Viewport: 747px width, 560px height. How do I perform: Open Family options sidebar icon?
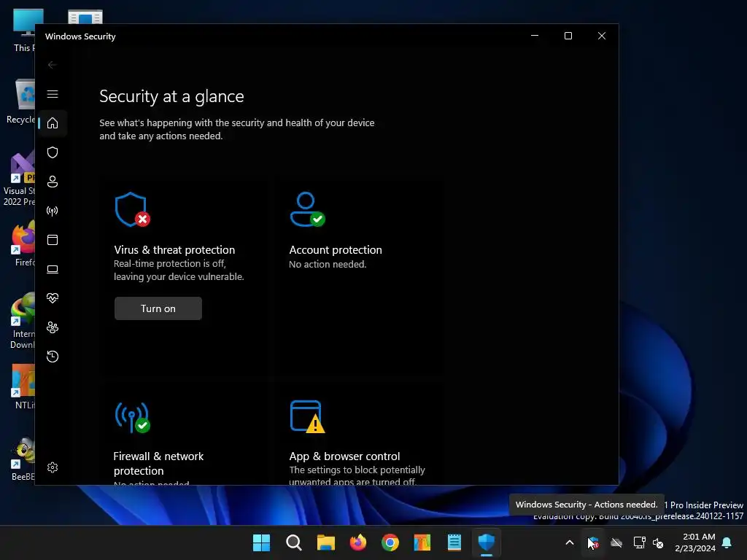click(x=53, y=327)
